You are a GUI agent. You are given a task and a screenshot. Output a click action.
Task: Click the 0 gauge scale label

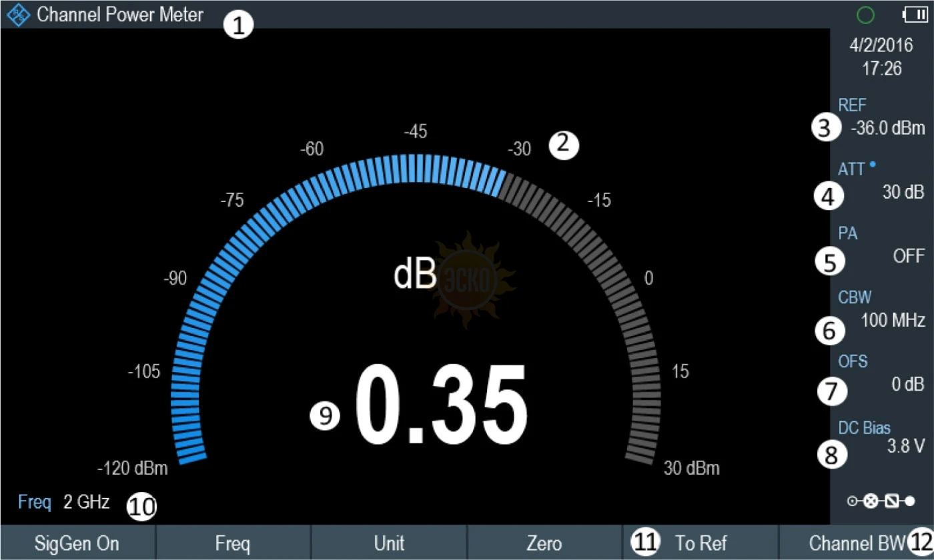648,279
